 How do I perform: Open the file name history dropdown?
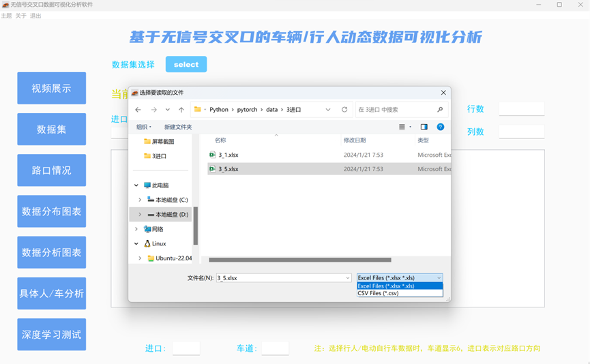pyautogui.click(x=348, y=278)
